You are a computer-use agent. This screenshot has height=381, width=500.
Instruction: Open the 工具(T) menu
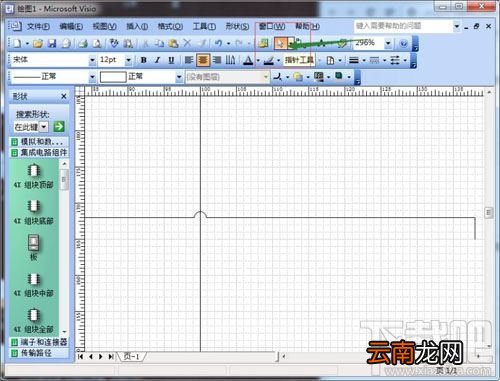click(204, 26)
